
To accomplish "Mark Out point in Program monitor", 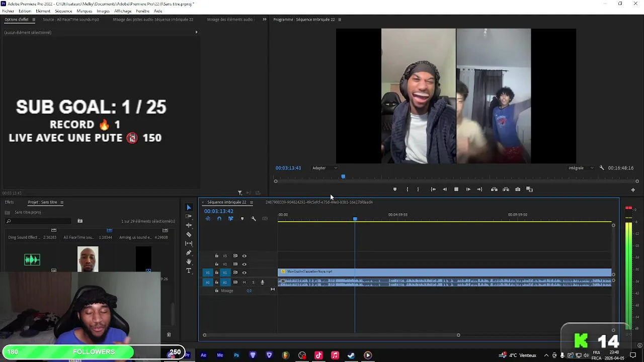I will coord(418,190).
